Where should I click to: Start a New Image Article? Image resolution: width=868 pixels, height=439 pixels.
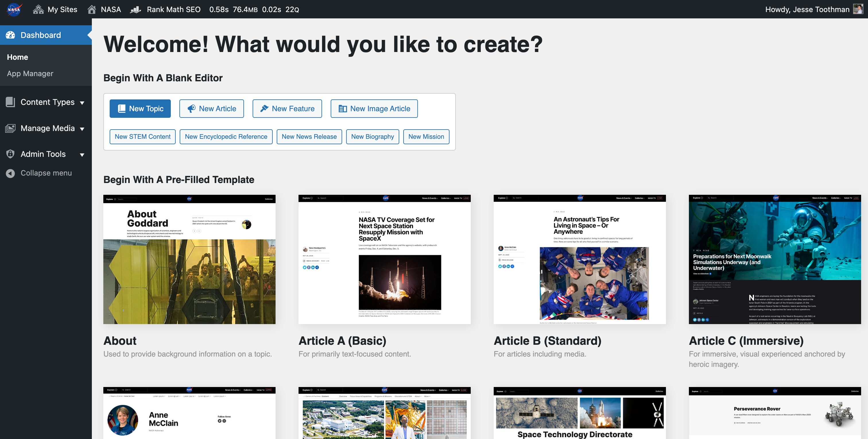click(374, 109)
